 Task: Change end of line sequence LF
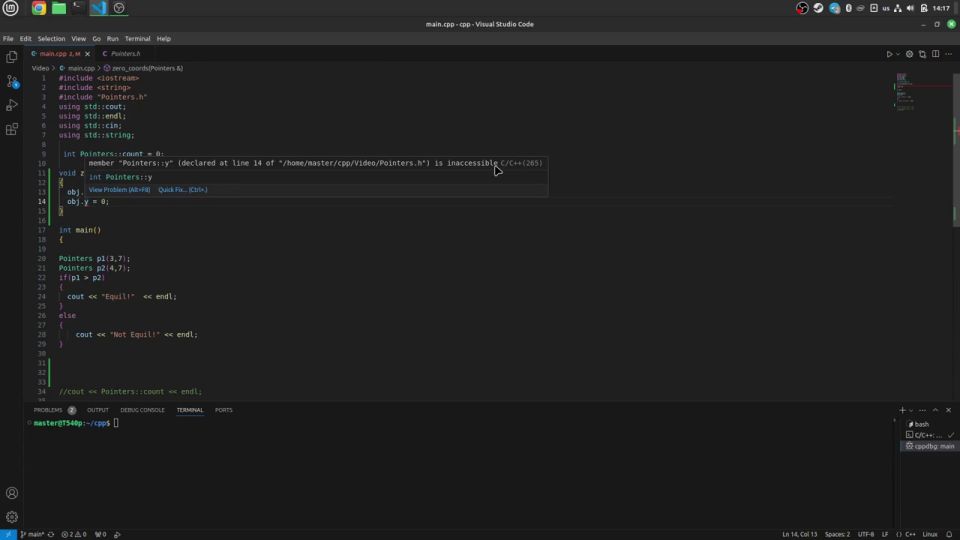coord(885,534)
